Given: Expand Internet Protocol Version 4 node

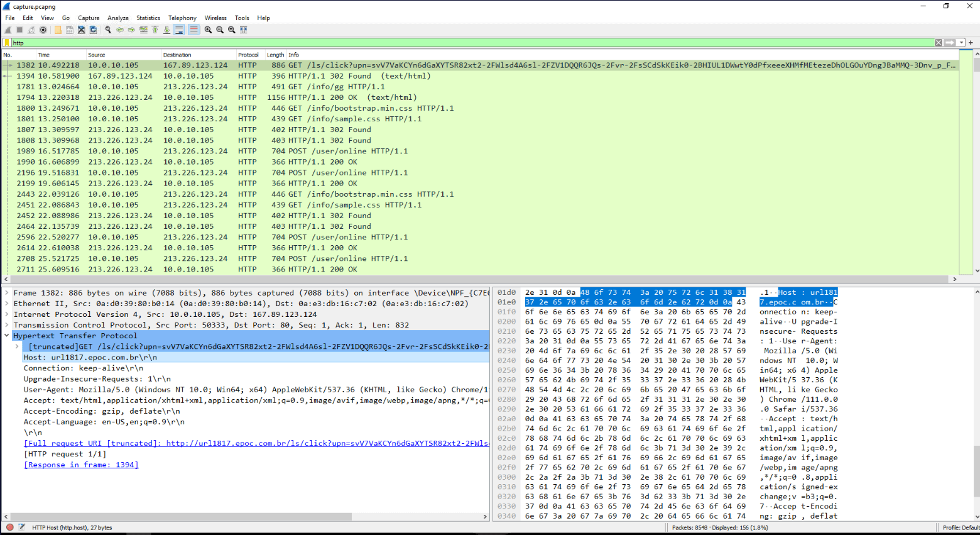Looking at the screenshot, I should (8, 314).
